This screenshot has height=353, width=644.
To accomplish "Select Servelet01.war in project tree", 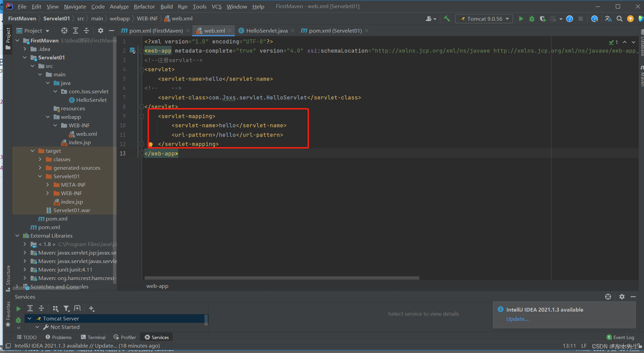I will coord(68,210).
